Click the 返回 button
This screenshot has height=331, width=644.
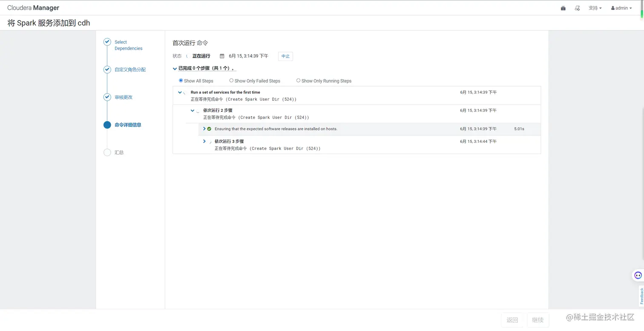pyautogui.click(x=512, y=320)
